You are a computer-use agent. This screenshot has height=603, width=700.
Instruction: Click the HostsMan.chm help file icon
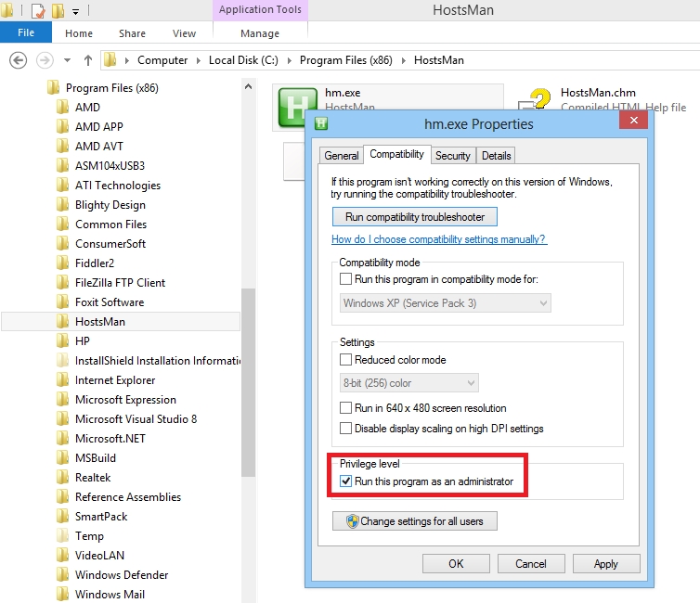pos(535,99)
